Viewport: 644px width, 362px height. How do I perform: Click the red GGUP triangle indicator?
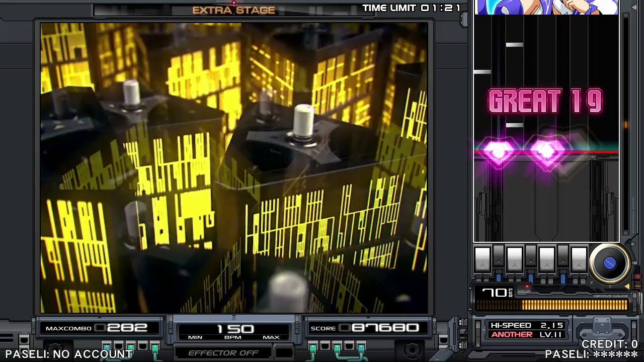click(x=527, y=288)
